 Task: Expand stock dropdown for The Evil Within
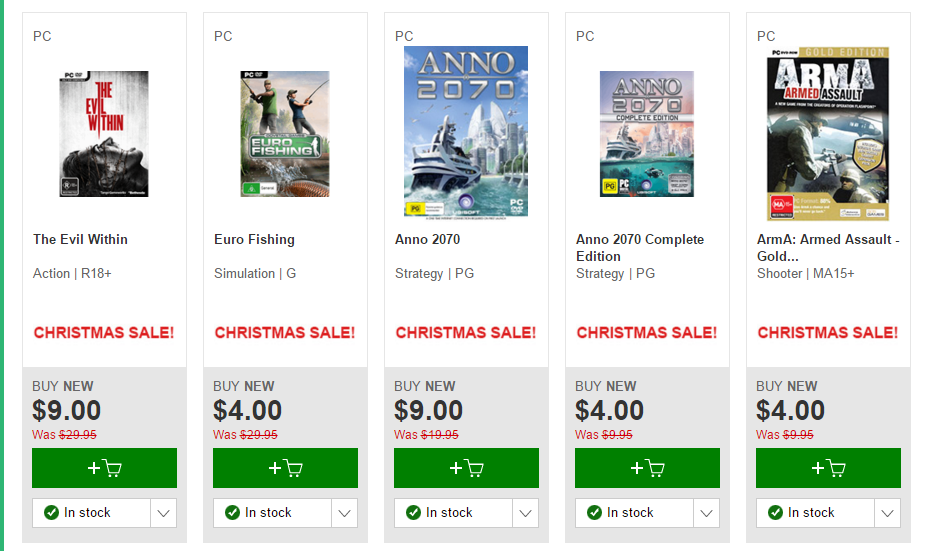point(163,513)
